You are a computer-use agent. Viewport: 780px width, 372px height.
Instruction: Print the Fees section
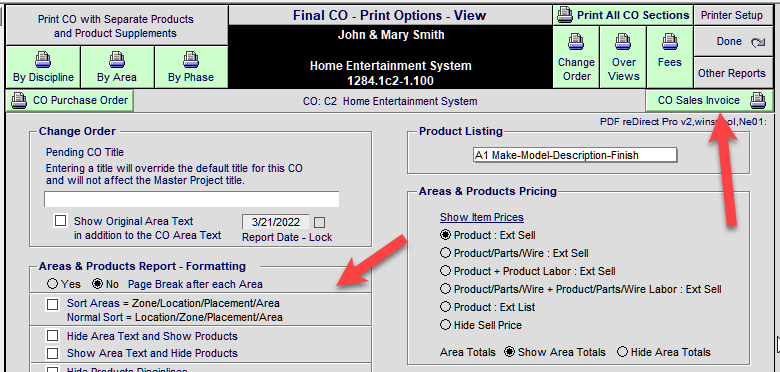670,57
